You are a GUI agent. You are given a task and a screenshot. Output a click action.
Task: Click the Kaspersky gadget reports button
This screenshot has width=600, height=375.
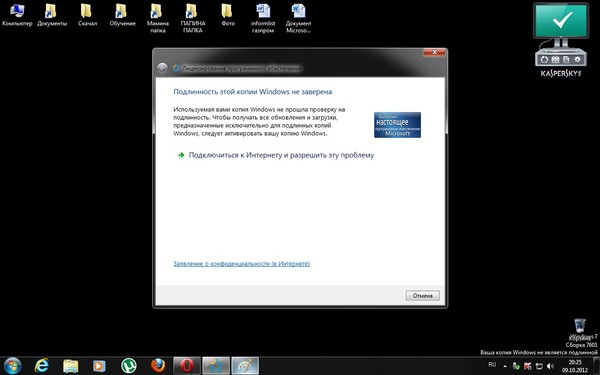pyautogui.click(x=566, y=59)
